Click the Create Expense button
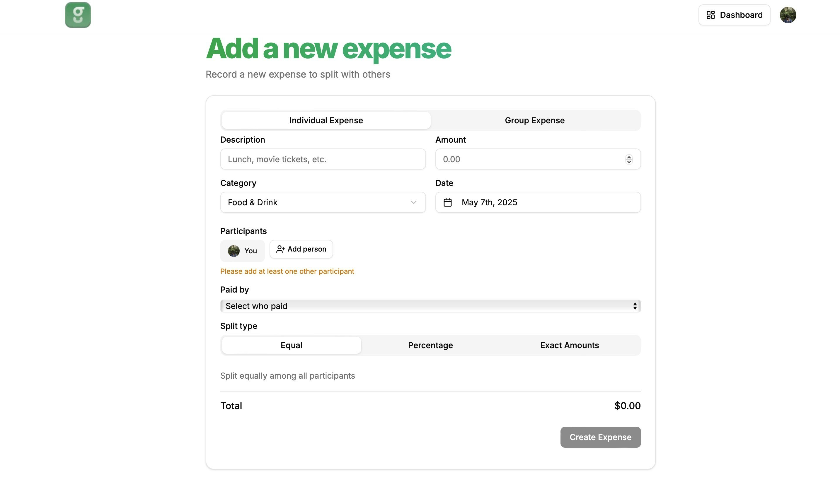 (600, 437)
